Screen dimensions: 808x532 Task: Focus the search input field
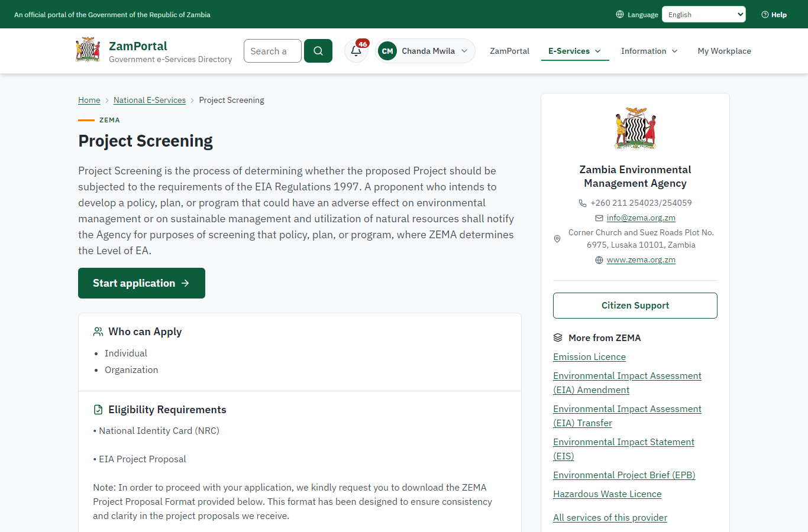pyautogui.click(x=273, y=51)
